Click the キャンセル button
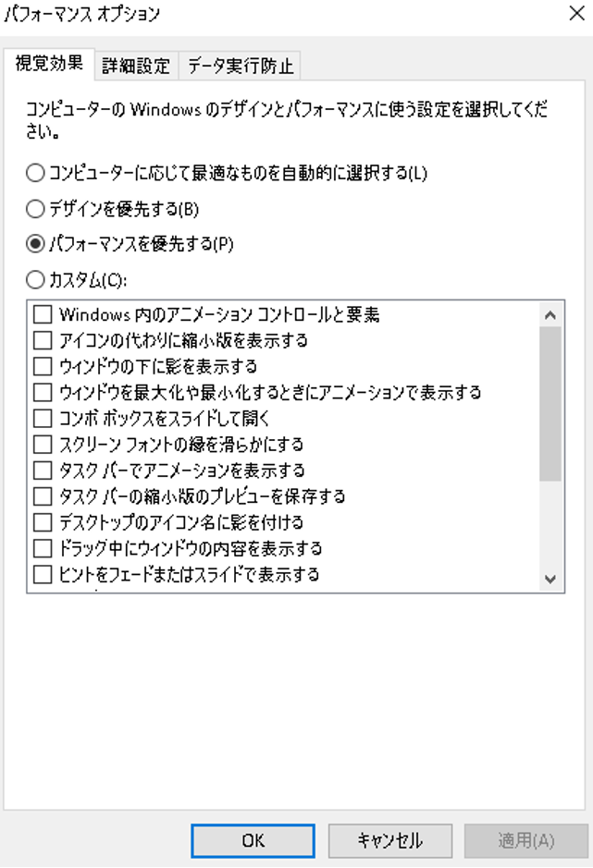Screen dimensions: 593x868 [391, 840]
